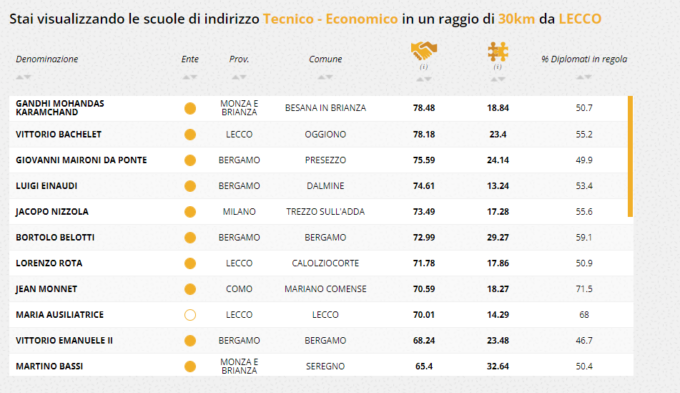
Task: Sort by Comune using its arrows
Action: tap(325, 77)
